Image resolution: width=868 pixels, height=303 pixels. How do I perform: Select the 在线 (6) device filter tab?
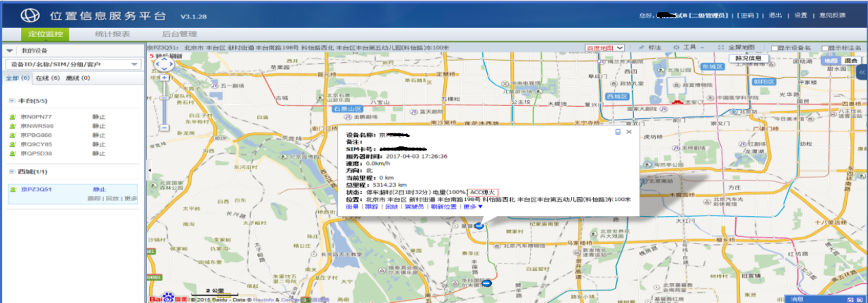(47, 78)
